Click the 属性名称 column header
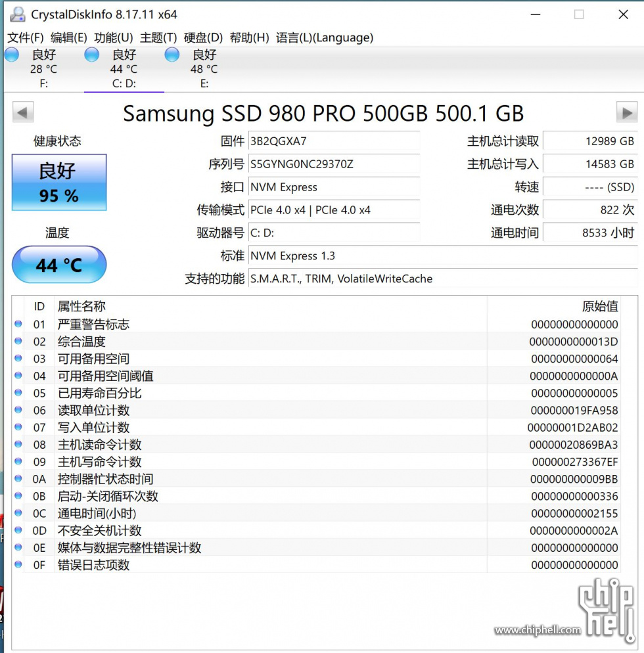The image size is (644, 653). click(81, 307)
